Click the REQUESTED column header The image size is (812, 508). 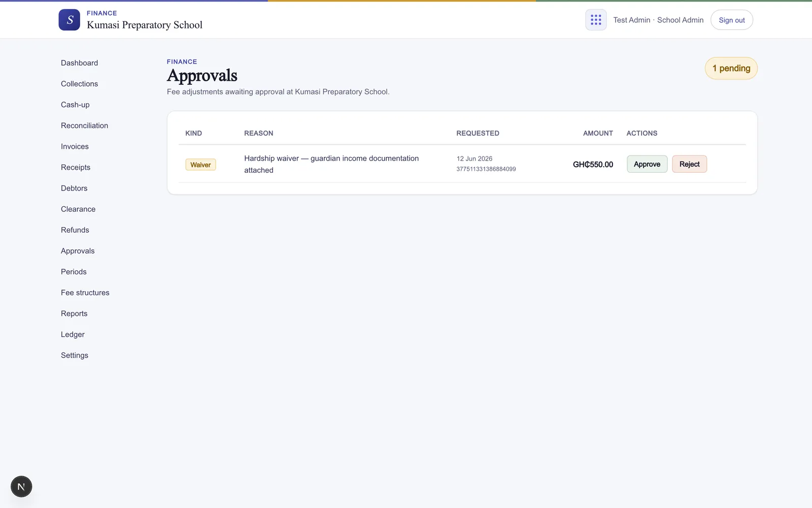pos(478,133)
